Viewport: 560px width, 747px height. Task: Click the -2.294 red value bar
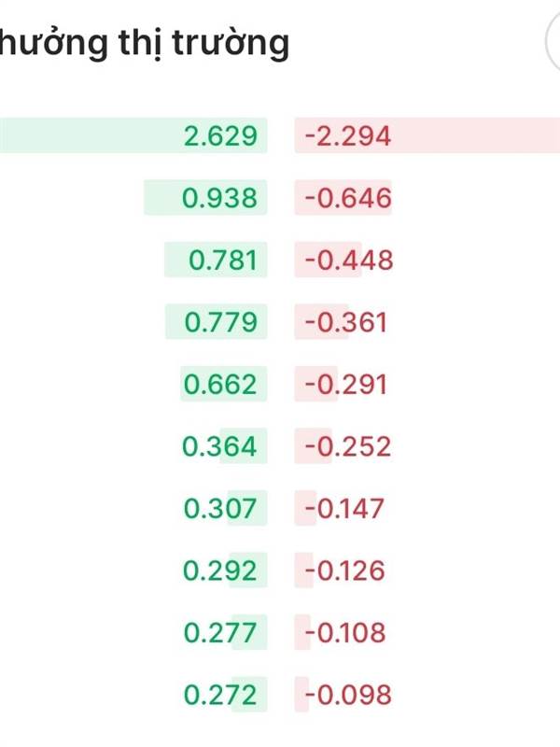[x=427, y=135]
